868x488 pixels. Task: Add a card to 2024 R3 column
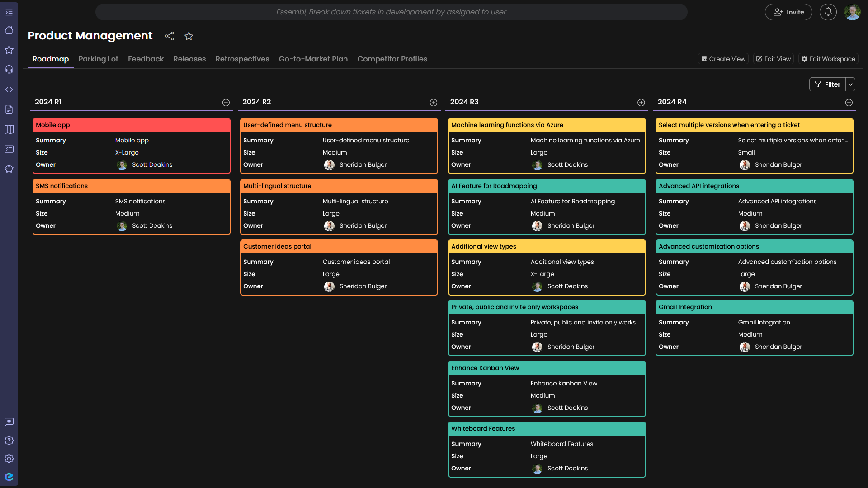[641, 103]
